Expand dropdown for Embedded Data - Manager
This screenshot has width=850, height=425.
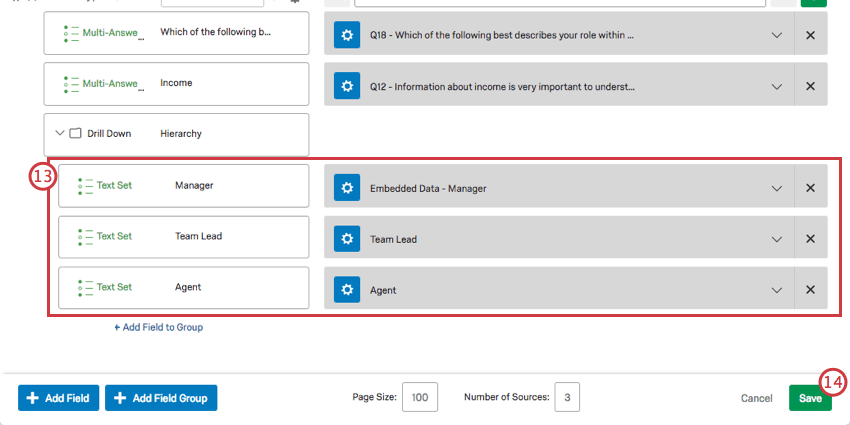[x=777, y=189]
